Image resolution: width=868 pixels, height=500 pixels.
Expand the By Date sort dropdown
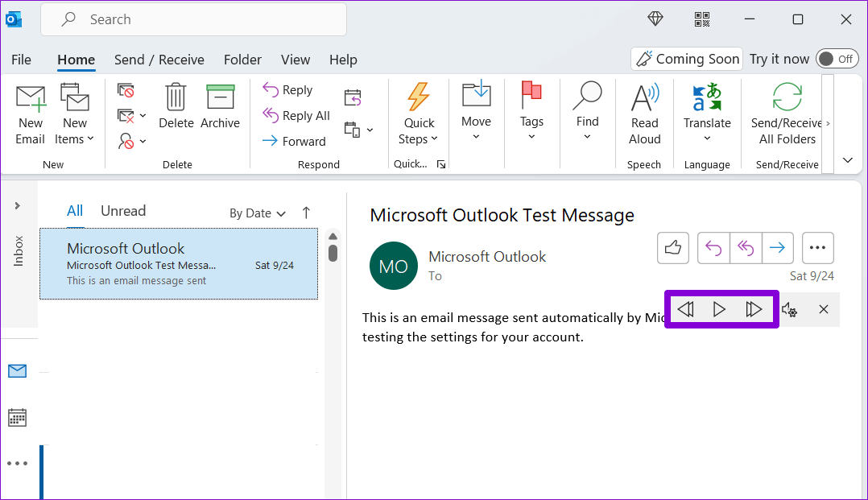click(258, 213)
